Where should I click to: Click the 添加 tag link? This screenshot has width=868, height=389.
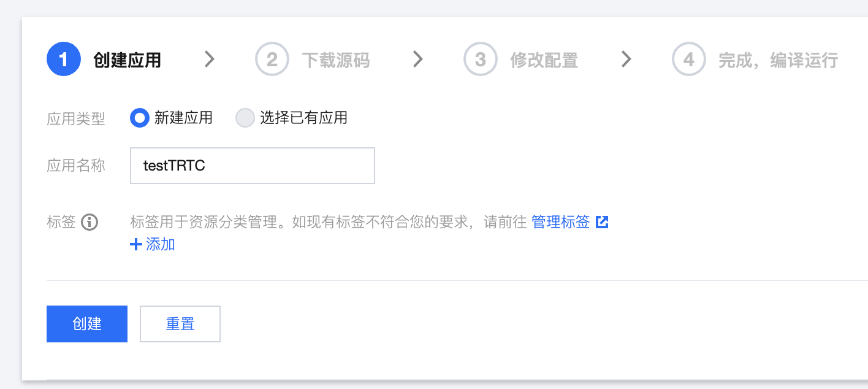[161, 244]
